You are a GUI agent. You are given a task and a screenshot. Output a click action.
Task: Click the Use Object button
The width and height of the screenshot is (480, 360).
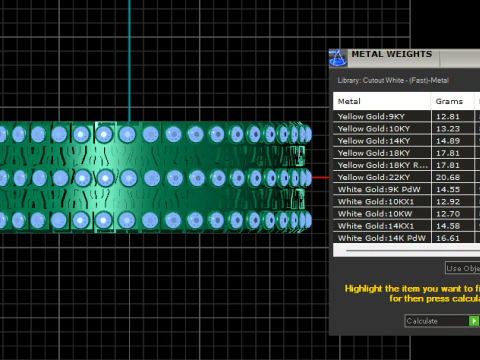click(x=463, y=268)
